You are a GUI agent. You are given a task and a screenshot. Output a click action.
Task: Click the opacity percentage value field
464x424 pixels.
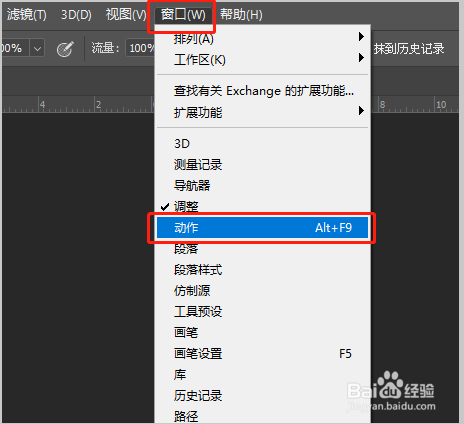coord(15,48)
